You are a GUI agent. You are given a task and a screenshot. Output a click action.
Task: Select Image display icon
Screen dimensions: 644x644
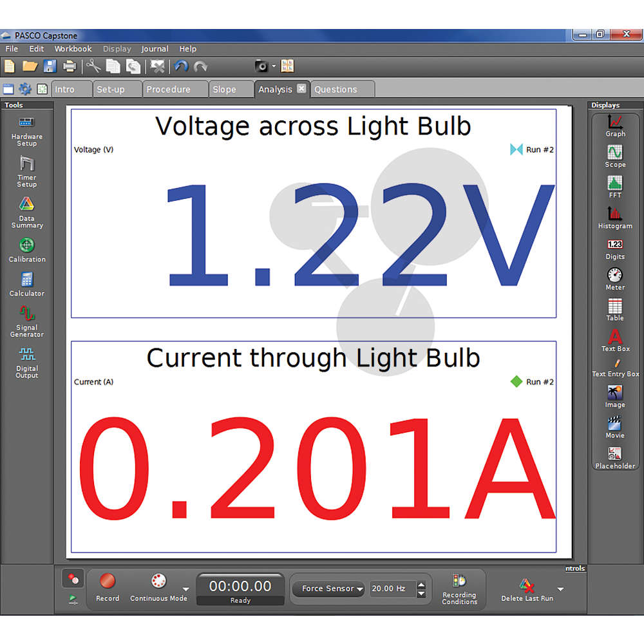[615, 396]
